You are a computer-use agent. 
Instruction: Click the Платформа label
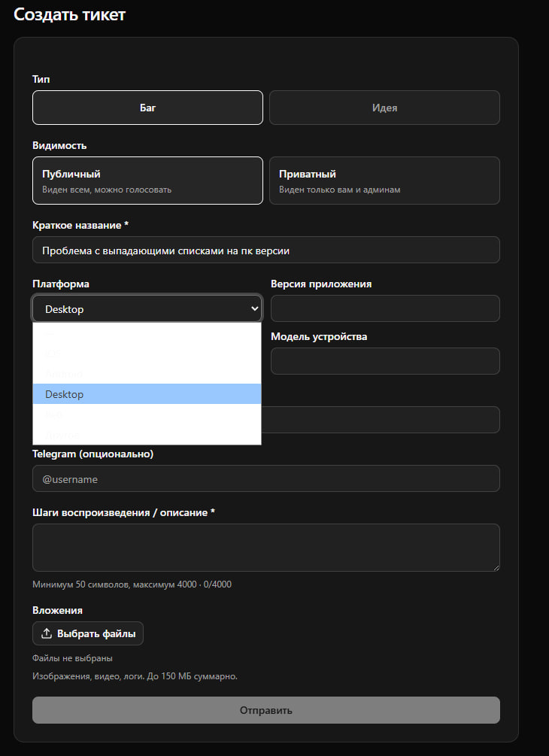(61, 284)
